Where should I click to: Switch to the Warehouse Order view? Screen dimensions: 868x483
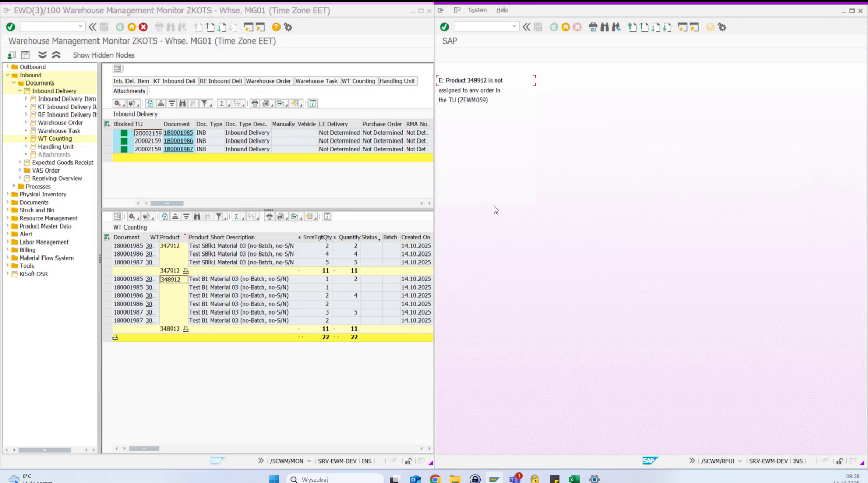pos(269,81)
